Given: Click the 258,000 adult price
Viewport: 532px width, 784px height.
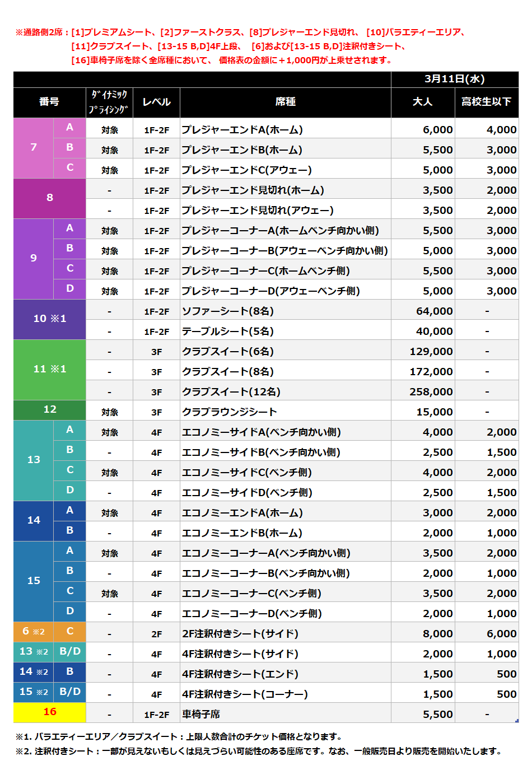Looking at the screenshot, I should [431, 392].
